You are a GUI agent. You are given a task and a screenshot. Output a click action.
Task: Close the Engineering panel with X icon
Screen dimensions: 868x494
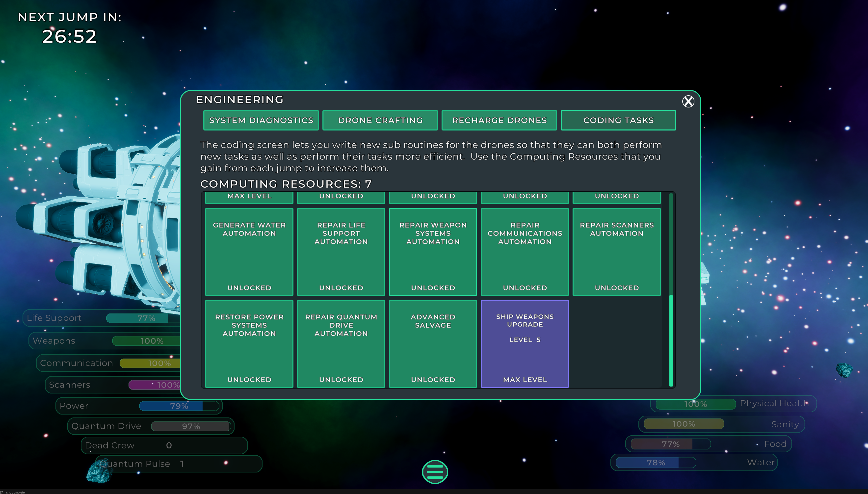coord(688,102)
